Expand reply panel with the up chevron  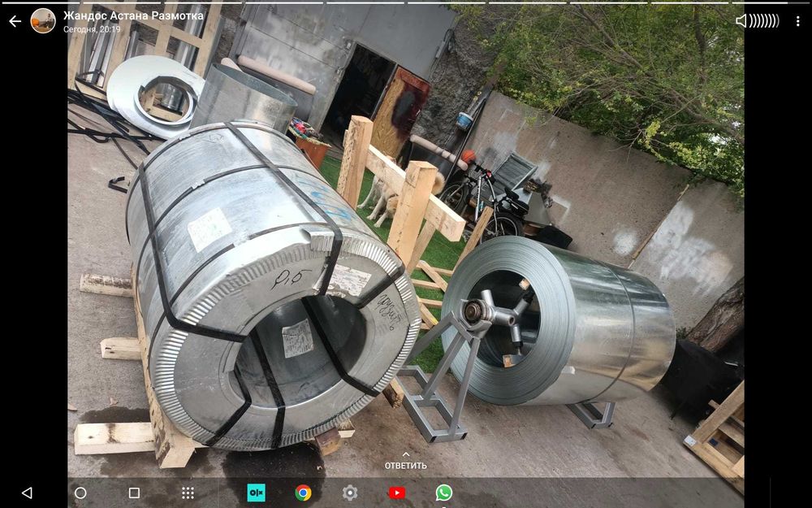405,455
